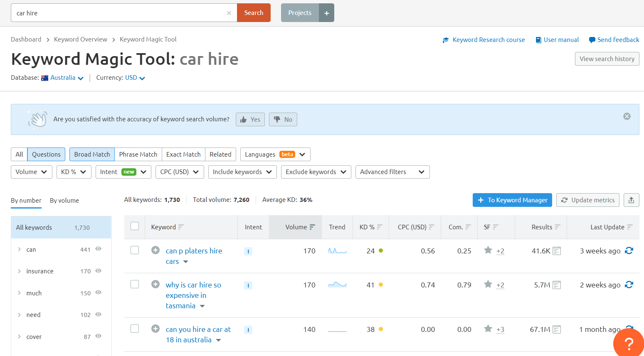This screenshot has width=644, height=356.
Task: Toggle eye icon for 'cover' group
Action: pyautogui.click(x=99, y=336)
